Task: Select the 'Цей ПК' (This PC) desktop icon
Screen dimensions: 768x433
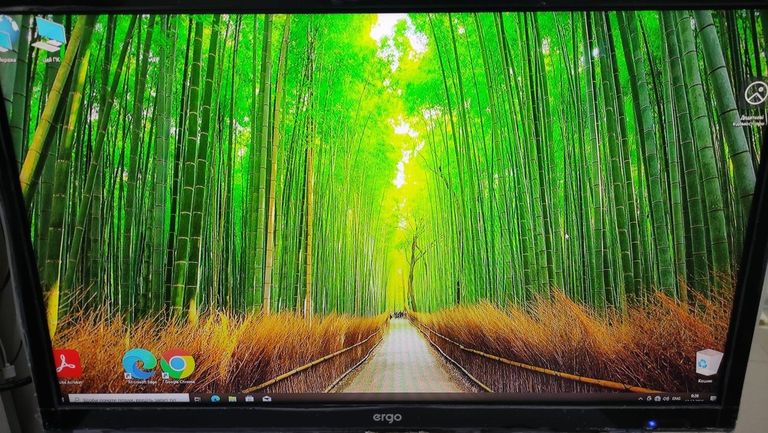Action: [47, 35]
